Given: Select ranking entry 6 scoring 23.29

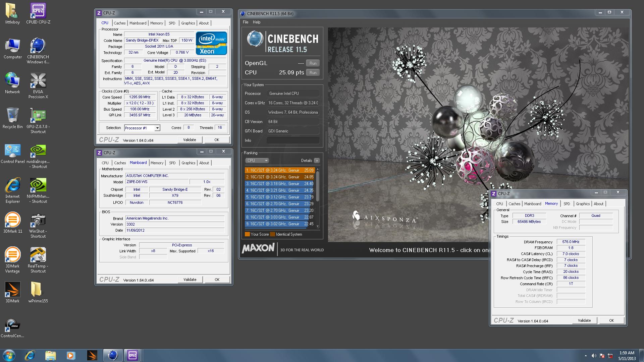Looking at the screenshot, I should [280, 204].
